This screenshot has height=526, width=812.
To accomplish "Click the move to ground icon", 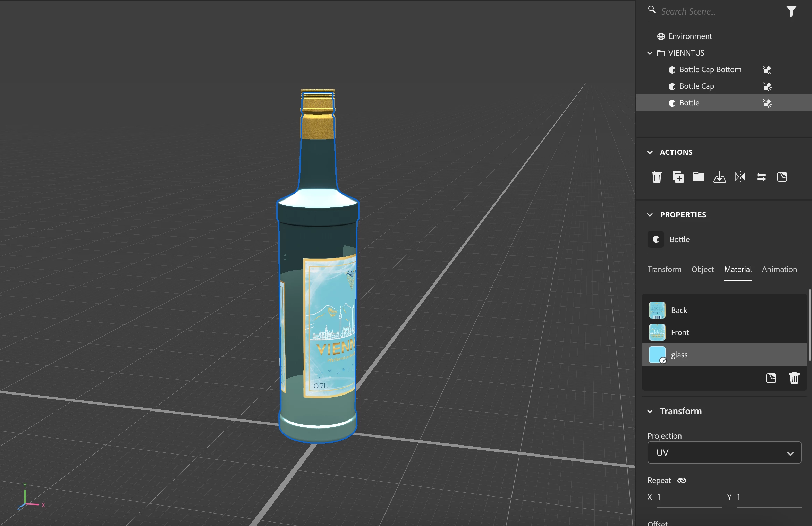I will click(719, 177).
